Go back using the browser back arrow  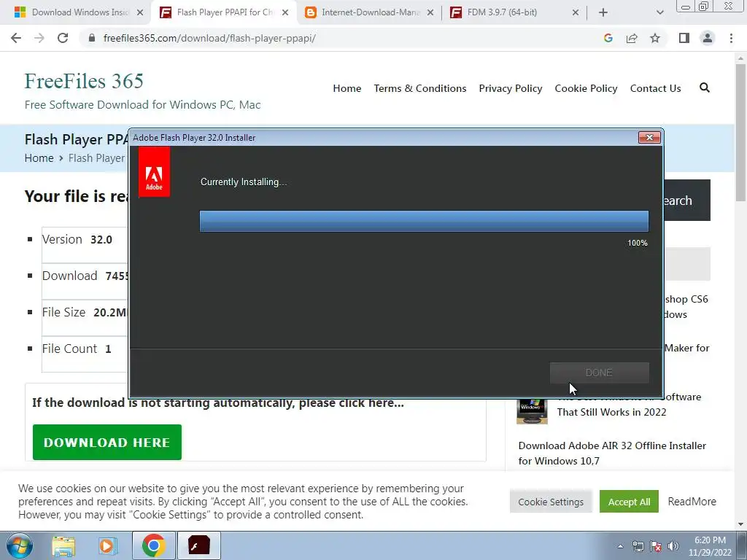(x=16, y=38)
